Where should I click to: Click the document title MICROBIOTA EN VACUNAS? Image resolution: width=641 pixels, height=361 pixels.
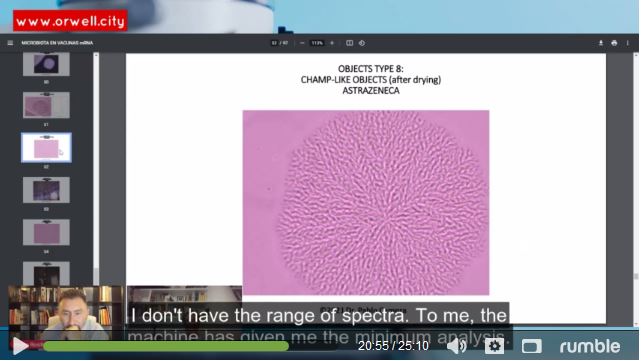[57, 43]
